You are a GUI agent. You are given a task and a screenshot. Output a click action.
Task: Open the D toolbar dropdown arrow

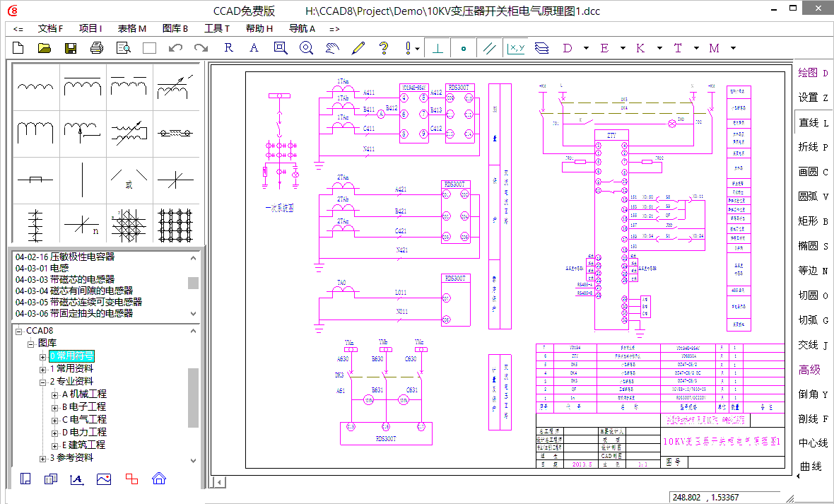coord(586,48)
